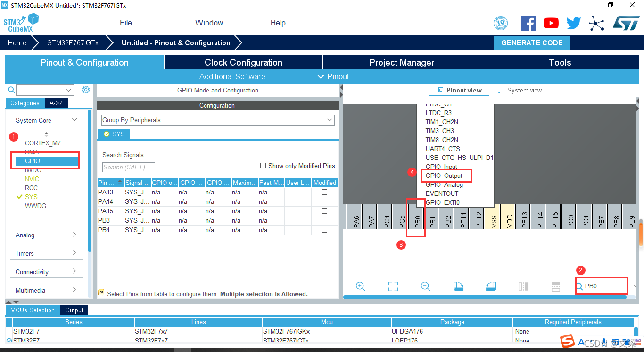The image size is (644, 352).
Task: Click STM32F767IGTx breadcrumb
Action: [73, 42]
